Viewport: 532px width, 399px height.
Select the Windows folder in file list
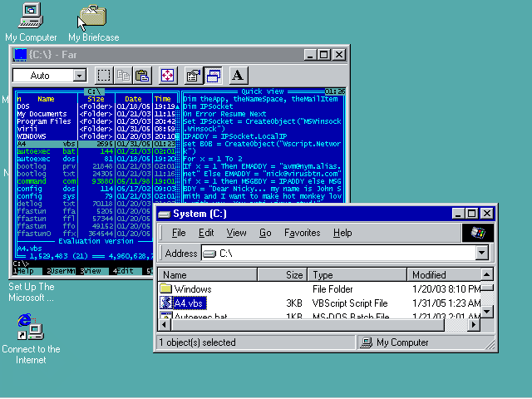click(192, 289)
